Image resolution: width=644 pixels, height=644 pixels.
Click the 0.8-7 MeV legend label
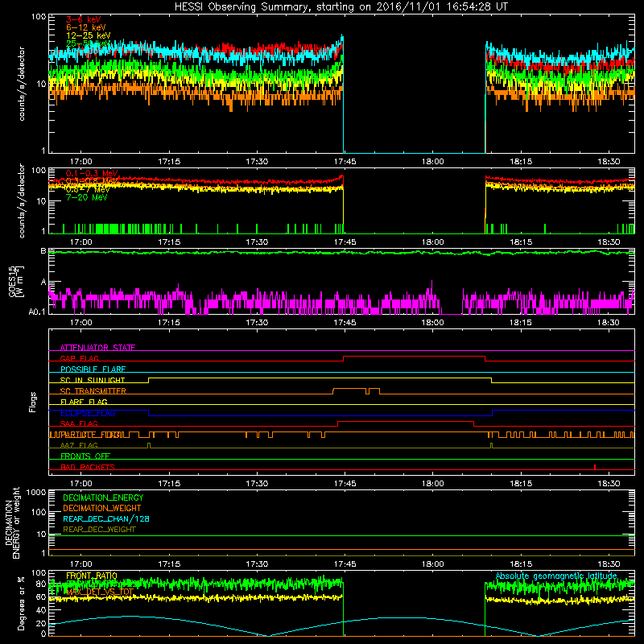[88, 189]
